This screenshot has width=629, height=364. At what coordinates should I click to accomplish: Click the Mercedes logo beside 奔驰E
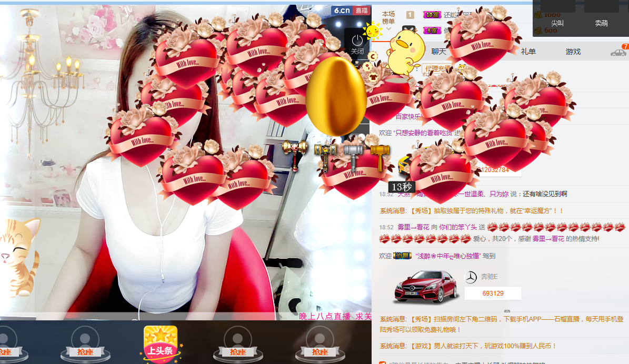click(x=471, y=277)
